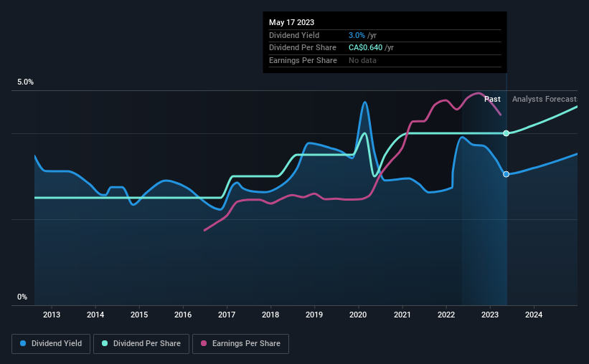Click the 2020 x-axis label
This screenshot has width=589, height=364.
[358, 315]
